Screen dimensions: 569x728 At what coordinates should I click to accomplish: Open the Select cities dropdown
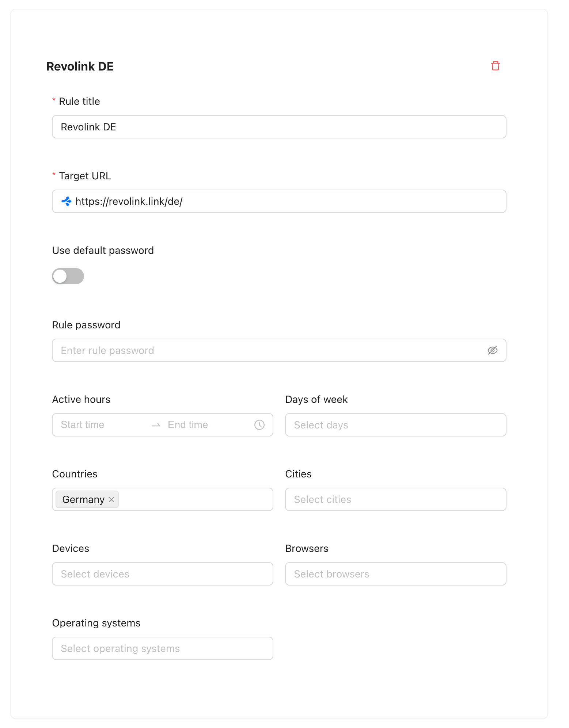[396, 500]
